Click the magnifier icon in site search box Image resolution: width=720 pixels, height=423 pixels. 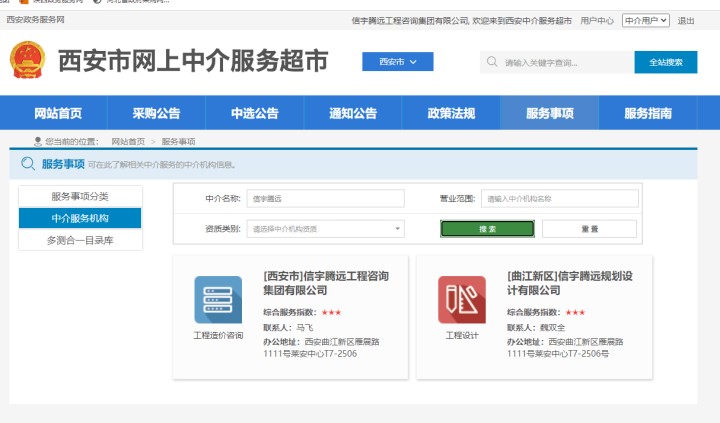(492, 62)
